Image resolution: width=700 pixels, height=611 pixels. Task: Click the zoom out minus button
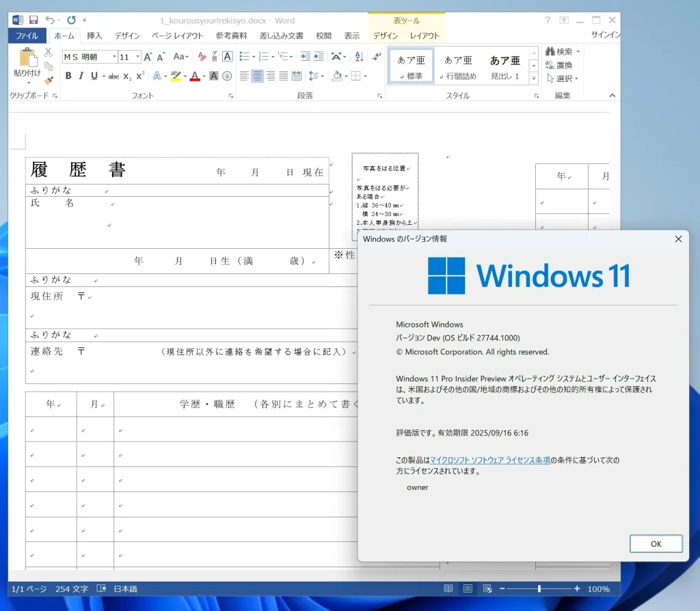(502, 588)
